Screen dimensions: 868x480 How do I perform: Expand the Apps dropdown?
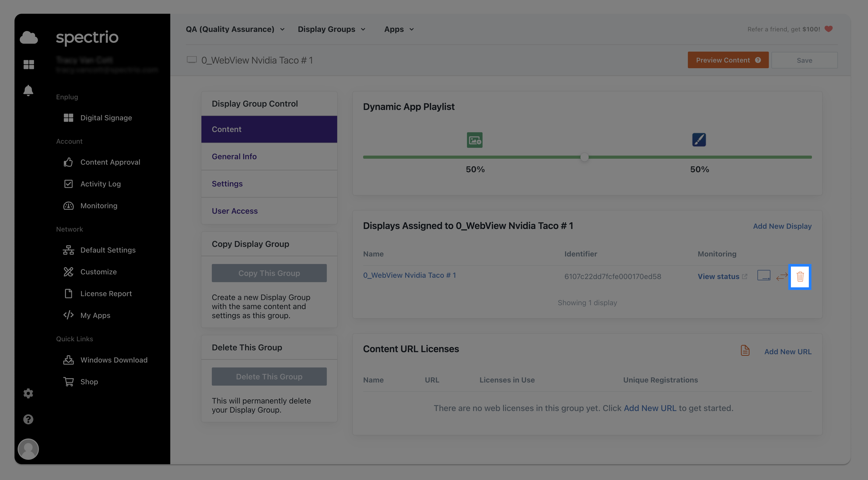399,29
